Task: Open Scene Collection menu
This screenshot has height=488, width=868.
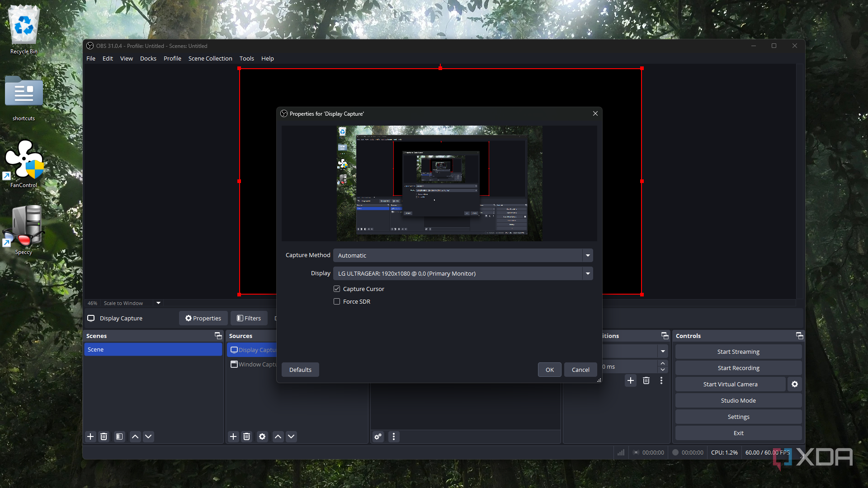Action: [210, 58]
